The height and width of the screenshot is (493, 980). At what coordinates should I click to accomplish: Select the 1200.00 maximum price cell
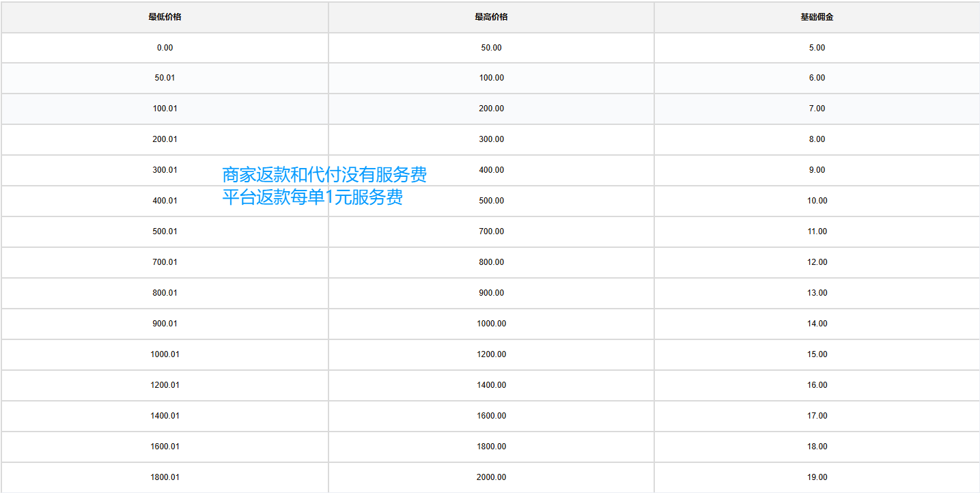tap(491, 354)
